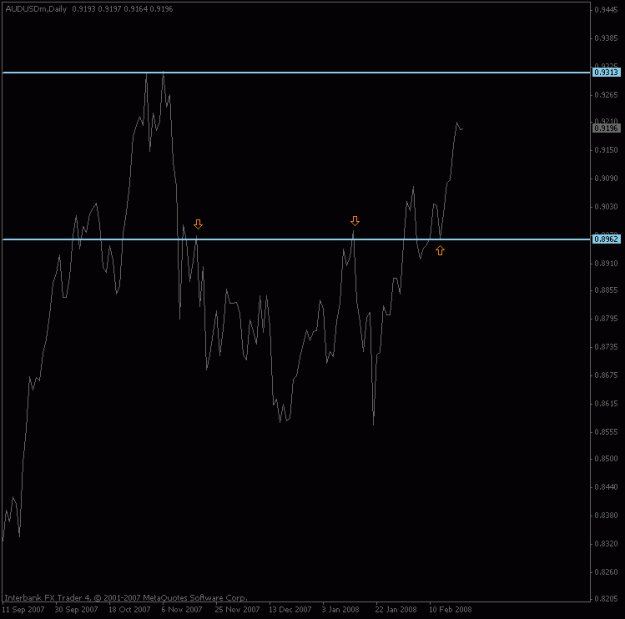Viewport: 625px width, 619px height.
Task: Click the 0.9385 price axis label
Action: tap(606, 38)
